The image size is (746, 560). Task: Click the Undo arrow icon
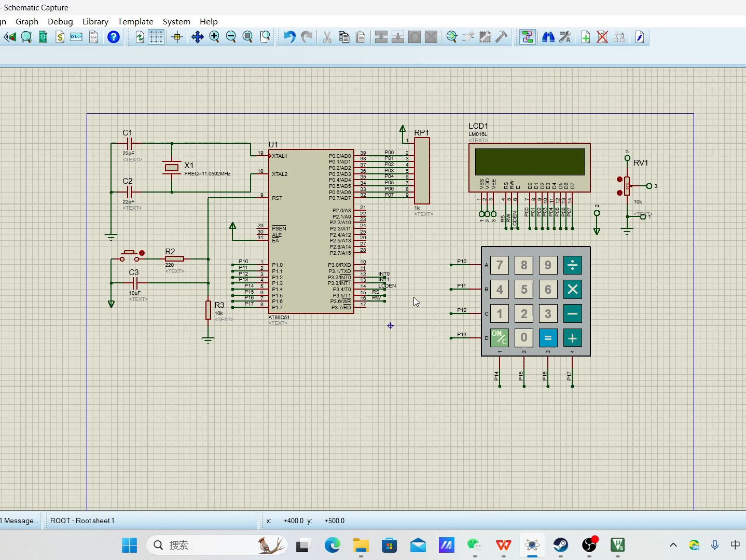point(289,37)
